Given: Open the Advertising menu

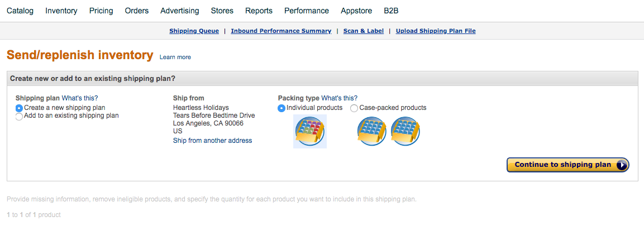Looking at the screenshot, I should click(180, 11).
